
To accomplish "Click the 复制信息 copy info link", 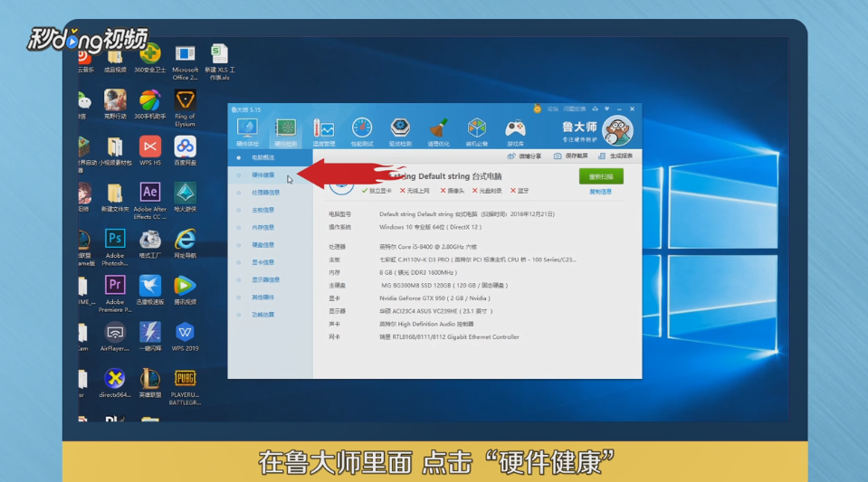I will (x=601, y=192).
